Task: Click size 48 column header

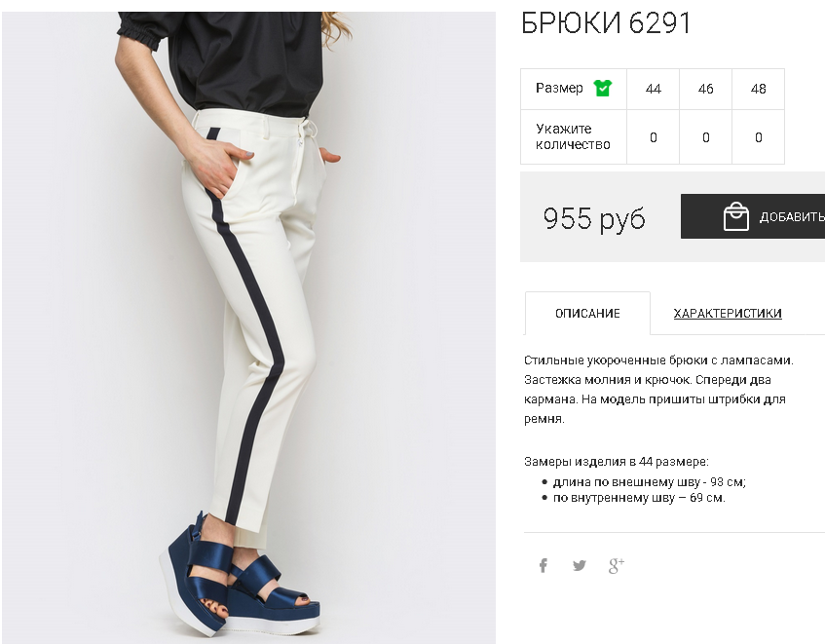Action: 758,89
